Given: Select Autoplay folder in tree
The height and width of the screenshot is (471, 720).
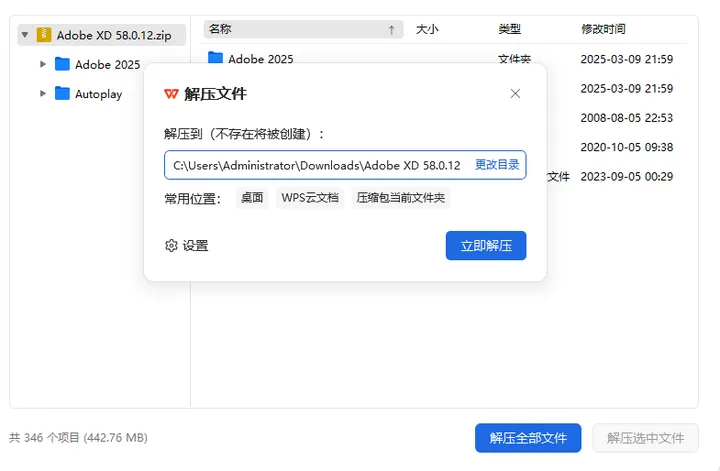Looking at the screenshot, I should [x=99, y=94].
